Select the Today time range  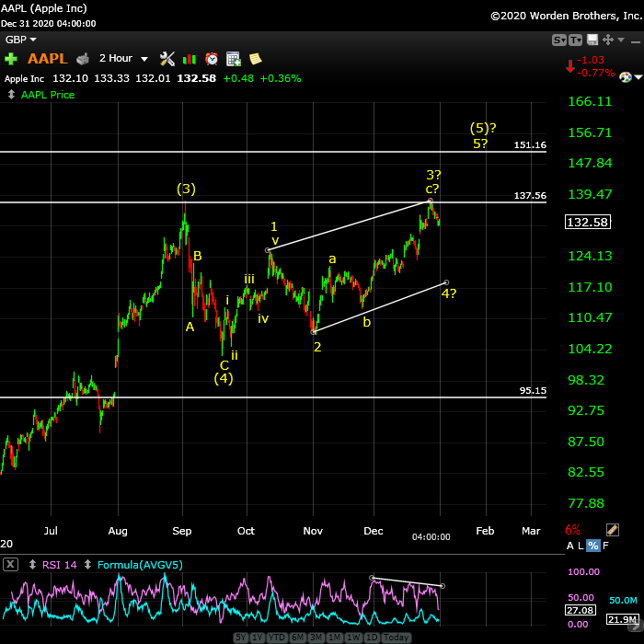[x=396, y=637]
